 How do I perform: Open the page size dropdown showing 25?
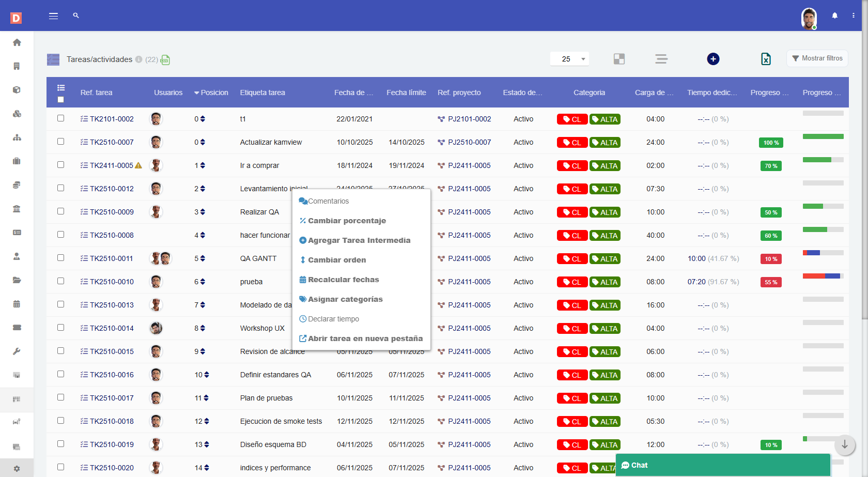(569, 58)
